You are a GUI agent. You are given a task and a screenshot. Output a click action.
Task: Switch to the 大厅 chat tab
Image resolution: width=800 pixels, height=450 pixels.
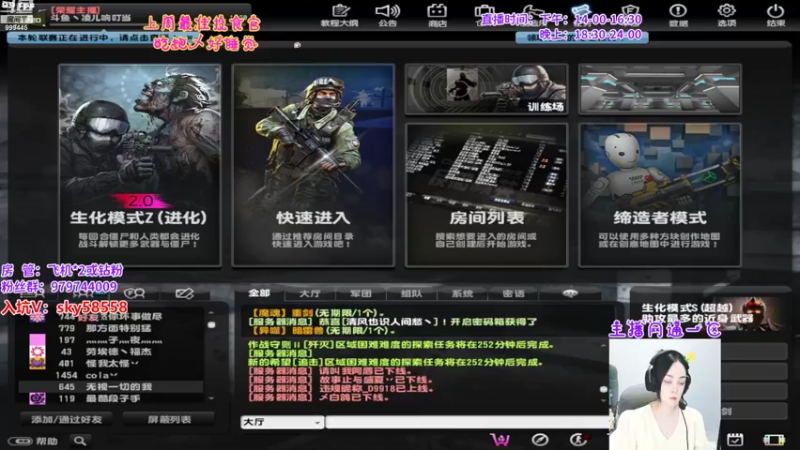(x=310, y=293)
